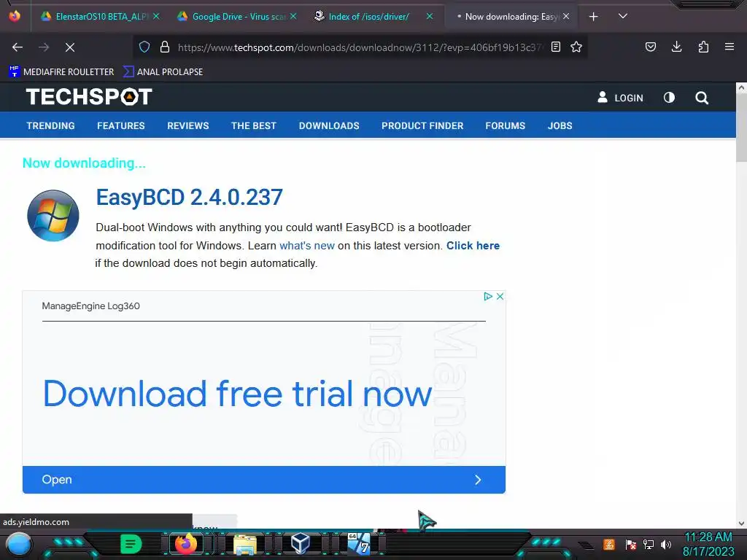Toggle TechSpot dark mode
Image resolution: width=747 pixels, height=560 pixels.
tap(669, 98)
